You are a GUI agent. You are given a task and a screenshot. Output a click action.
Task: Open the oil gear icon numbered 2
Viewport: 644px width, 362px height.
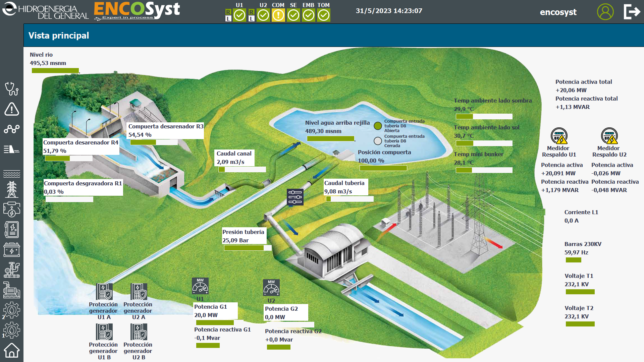click(x=12, y=310)
